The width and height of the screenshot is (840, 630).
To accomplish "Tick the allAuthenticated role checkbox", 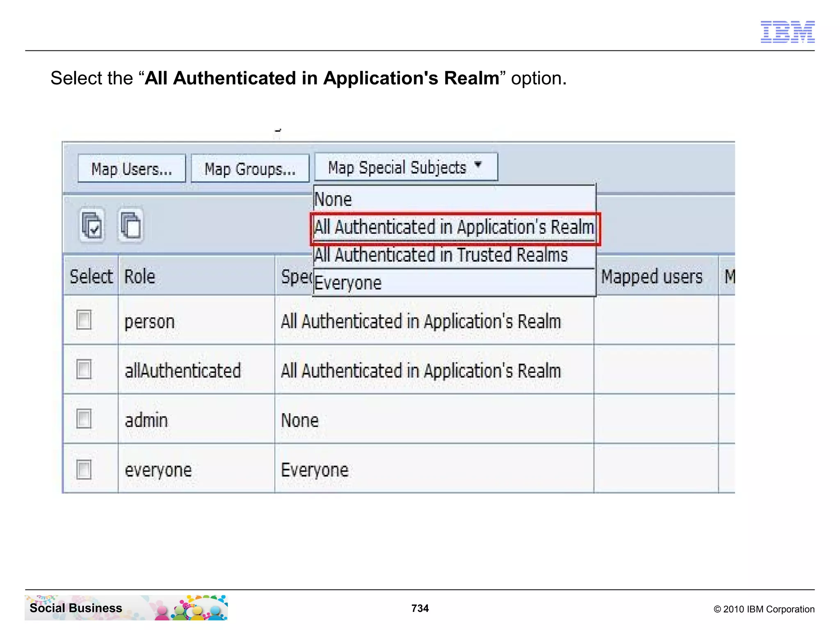I will [x=84, y=369].
